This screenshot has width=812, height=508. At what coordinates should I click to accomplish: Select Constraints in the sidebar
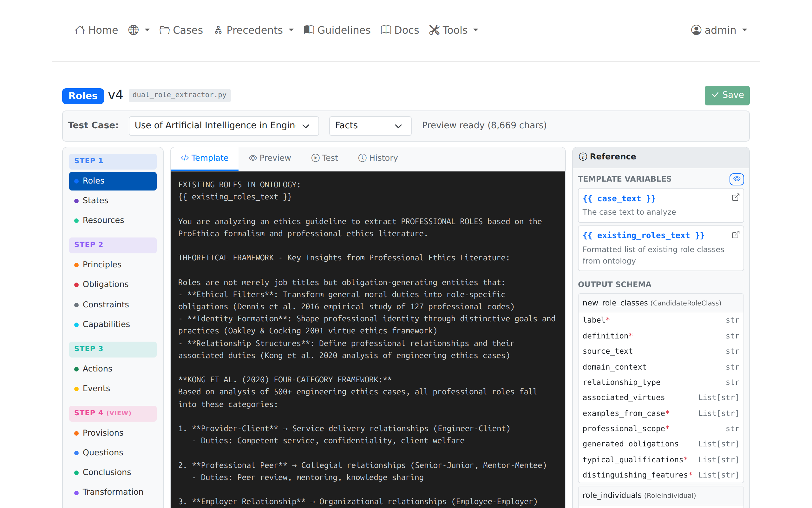(113, 305)
